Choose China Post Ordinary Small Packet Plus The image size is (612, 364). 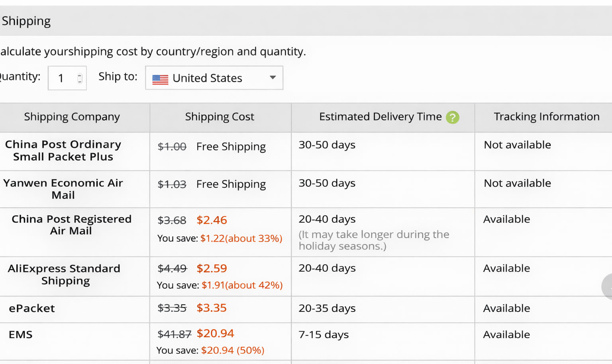[63, 151]
